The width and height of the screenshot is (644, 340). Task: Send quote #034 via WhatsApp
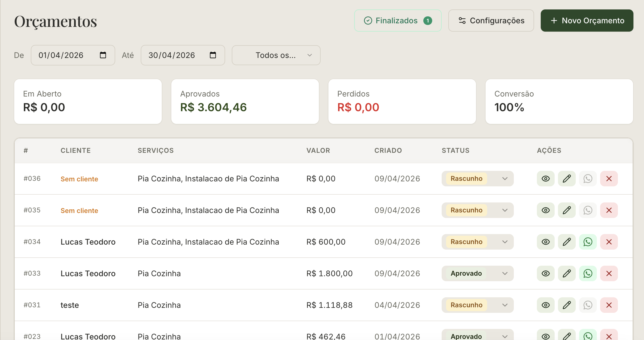tap(588, 242)
